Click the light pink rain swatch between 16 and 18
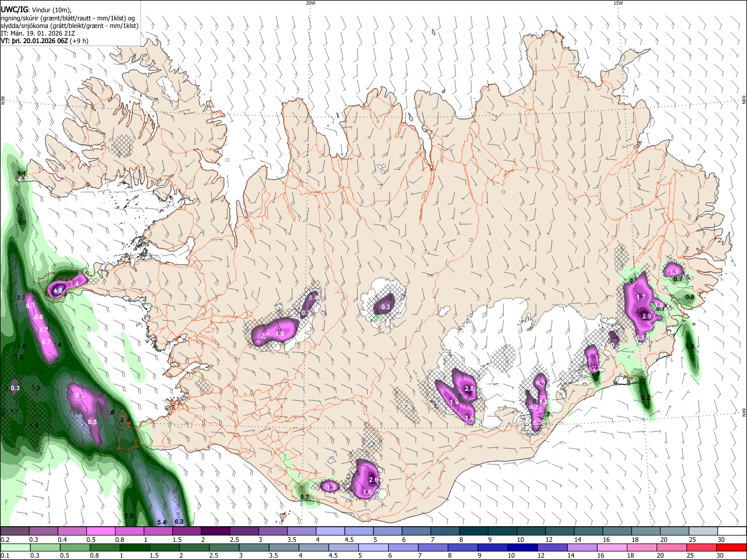Screen dimensions: 747x560 click(612, 547)
